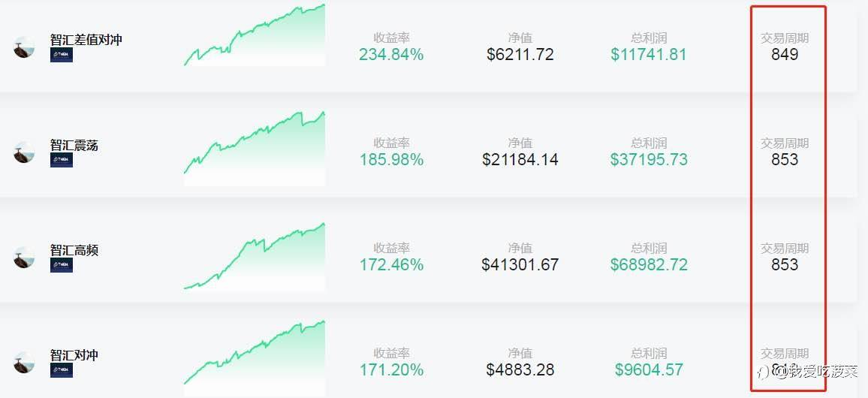Click the 234.84% return rate value
This screenshot has height=398, width=868.
coord(391,55)
